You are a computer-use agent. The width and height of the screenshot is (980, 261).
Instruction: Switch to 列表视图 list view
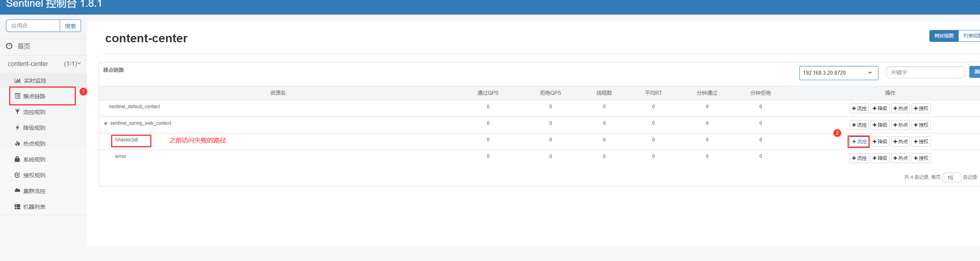tap(970, 36)
